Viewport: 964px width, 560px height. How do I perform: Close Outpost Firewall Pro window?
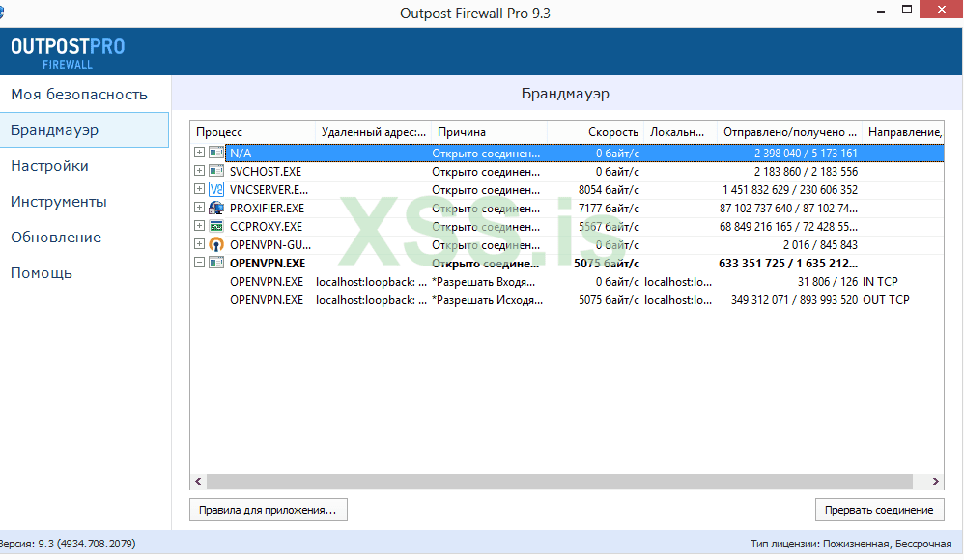[941, 10]
